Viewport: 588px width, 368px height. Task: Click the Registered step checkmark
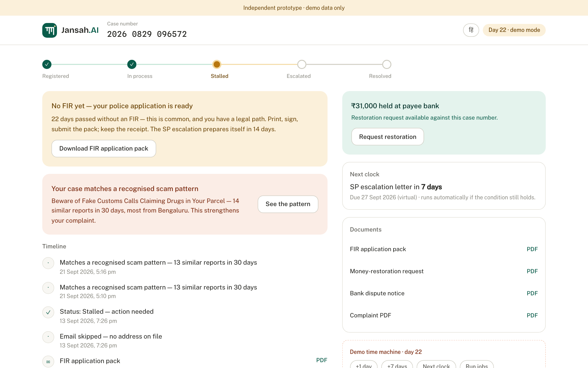47,64
